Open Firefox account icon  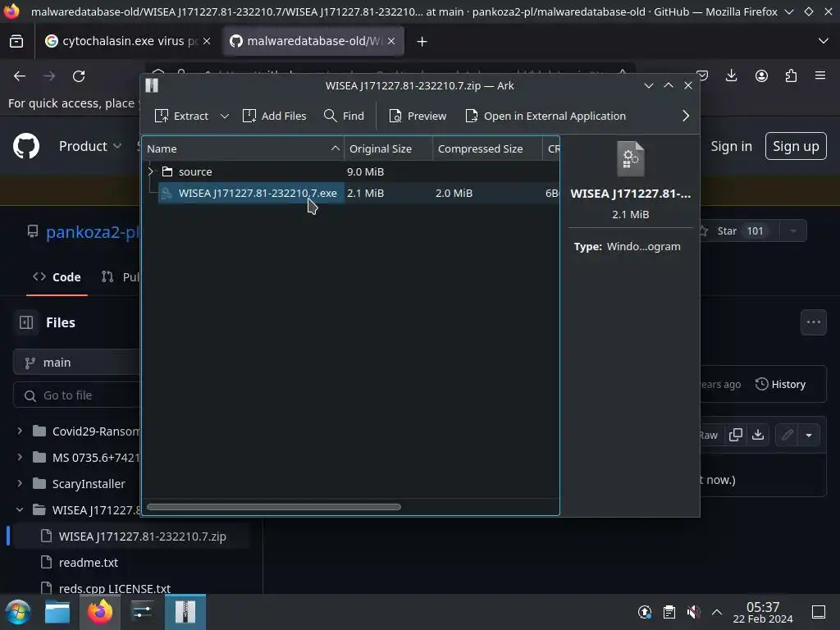click(761, 76)
